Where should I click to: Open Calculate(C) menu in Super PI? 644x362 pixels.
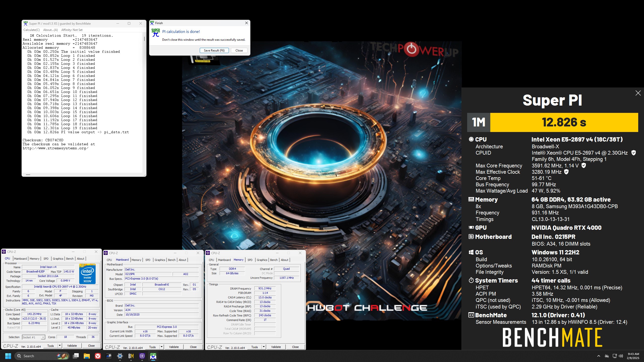[31, 30]
